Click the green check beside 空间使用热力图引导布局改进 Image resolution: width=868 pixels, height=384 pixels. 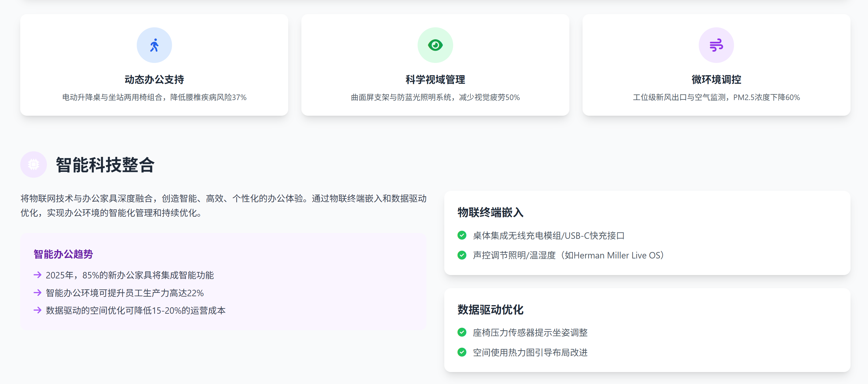462,352
